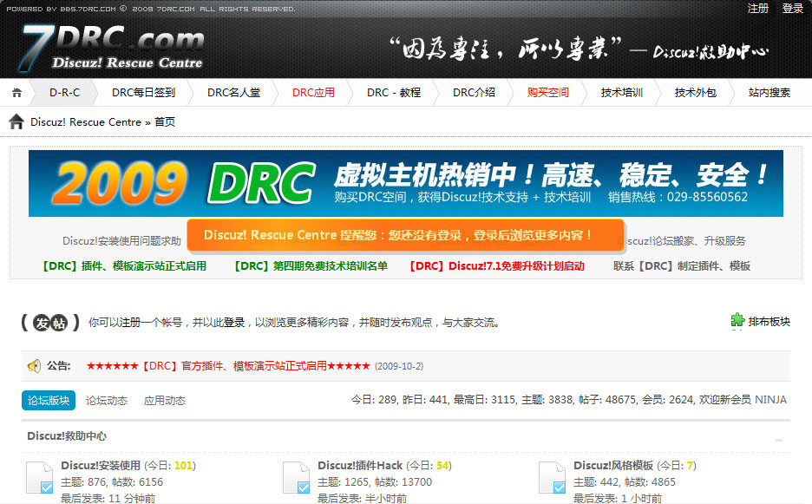Viewport: 812px width, 504px height.
Task: Click the orange login reminder notice
Action: pyautogui.click(x=405, y=235)
